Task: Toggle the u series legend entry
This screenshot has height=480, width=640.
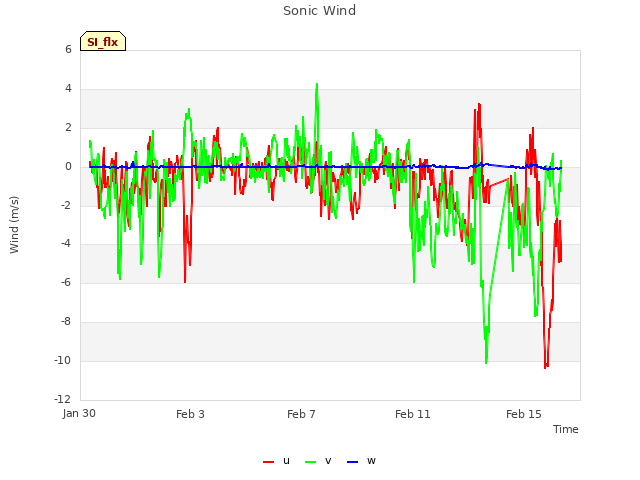Action: [276, 461]
